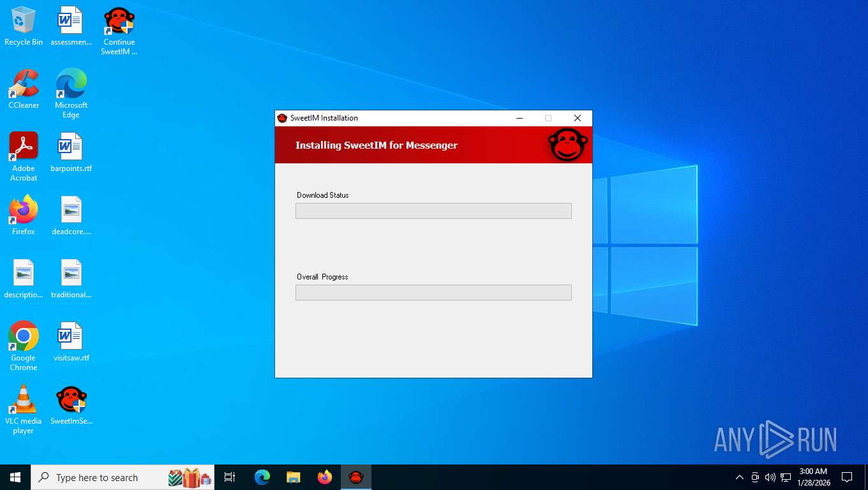Click the Download Status progress bar

tap(433, 211)
